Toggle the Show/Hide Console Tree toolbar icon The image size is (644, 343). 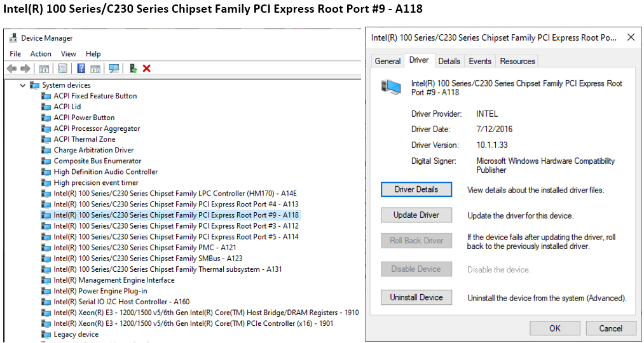(x=44, y=69)
